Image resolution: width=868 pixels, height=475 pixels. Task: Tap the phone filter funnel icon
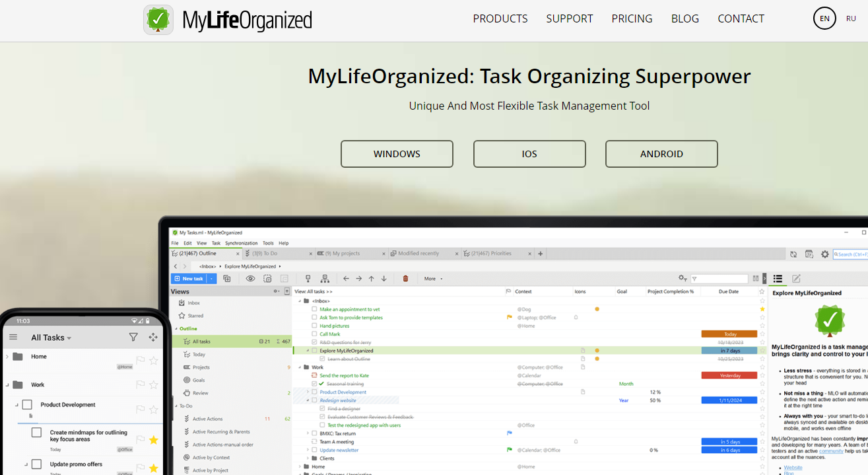click(133, 337)
